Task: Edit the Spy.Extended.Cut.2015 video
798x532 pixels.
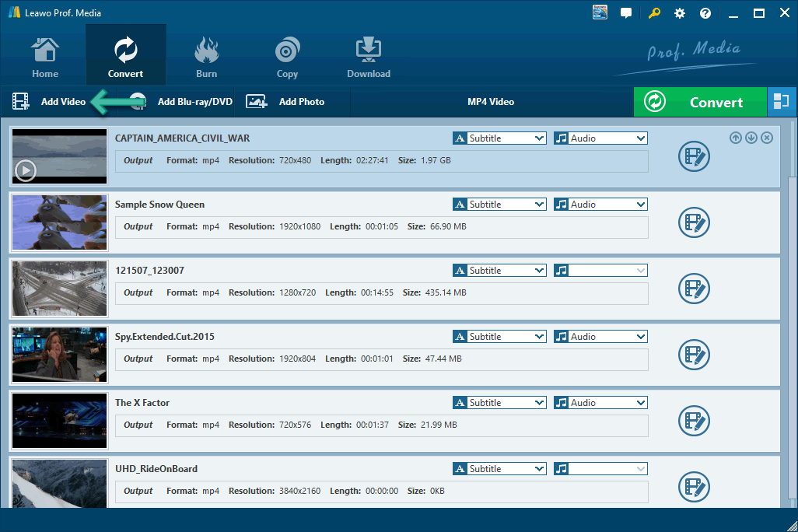Action: (x=694, y=355)
